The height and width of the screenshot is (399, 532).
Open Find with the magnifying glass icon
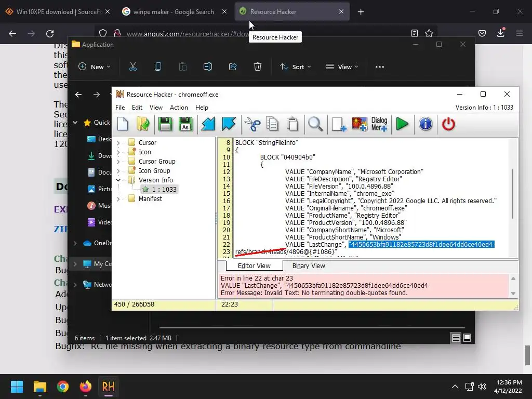point(315,124)
